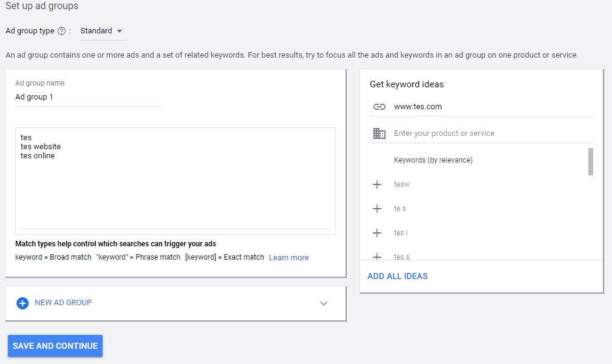Viewport: 612px width, 364px height.
Task: Open the Learn more link on match types
Action: point(288,258)
